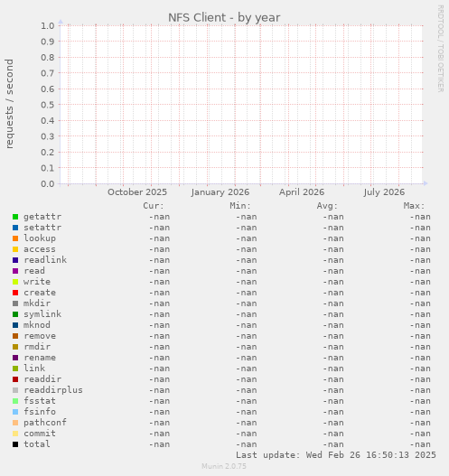Select the purple read legend swatch
The image size is (449, 476).
click(x=15, y=271)
